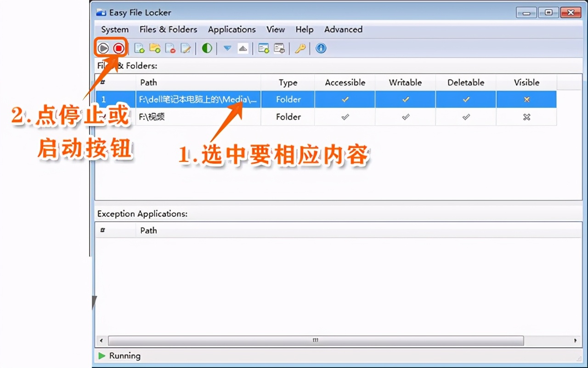Click the move-down blue arrow toolbar icon
588x368 pixels.
(227, 48)
